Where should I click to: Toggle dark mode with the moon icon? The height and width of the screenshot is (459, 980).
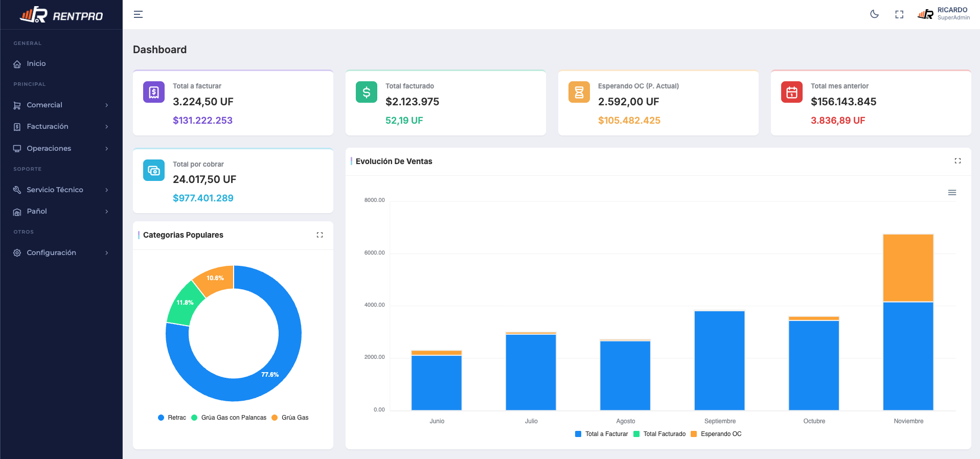pyautogui.click(x=875, y=14)
